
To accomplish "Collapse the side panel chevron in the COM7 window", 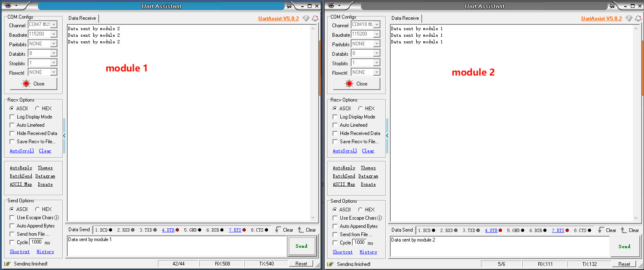I will (64, 135).
